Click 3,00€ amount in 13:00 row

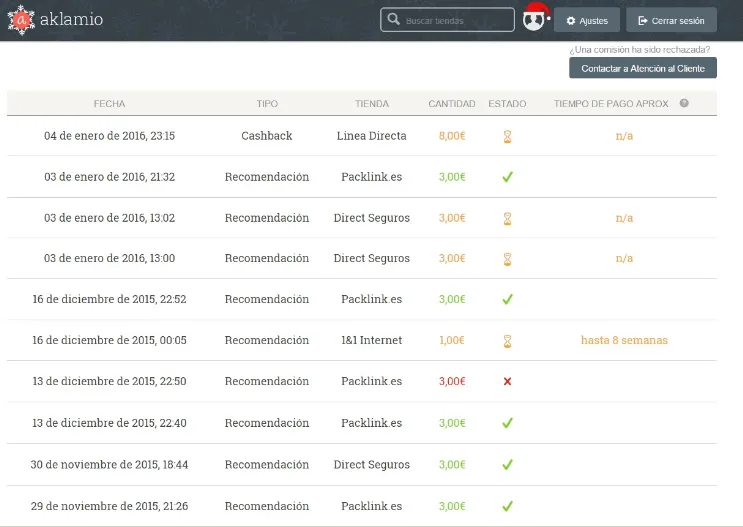pos(452,258)
